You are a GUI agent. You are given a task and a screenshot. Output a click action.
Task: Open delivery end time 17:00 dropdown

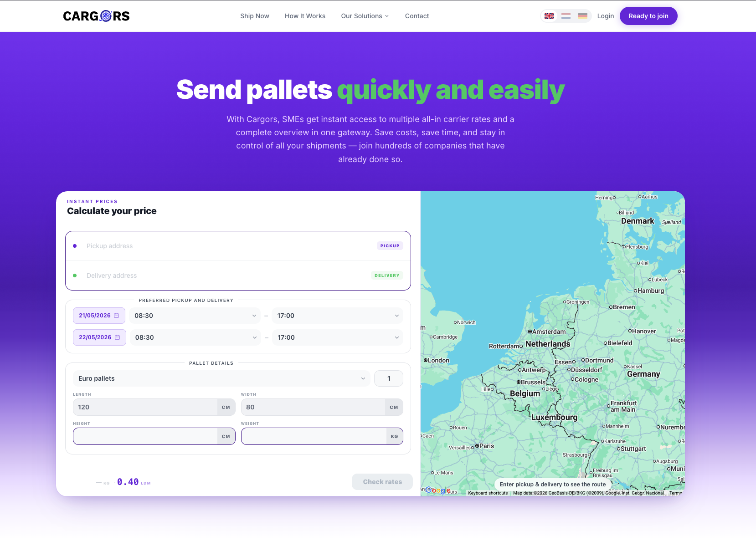click(x=338, y=337)
